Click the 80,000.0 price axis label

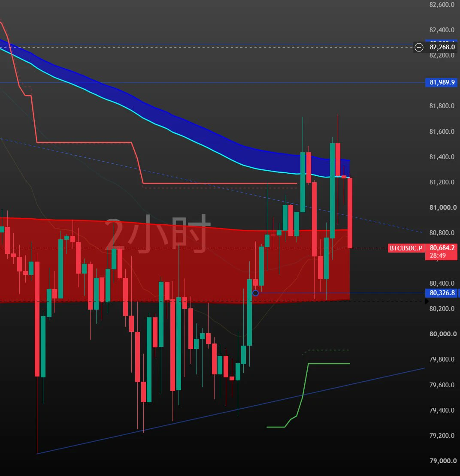coord(443,334)
